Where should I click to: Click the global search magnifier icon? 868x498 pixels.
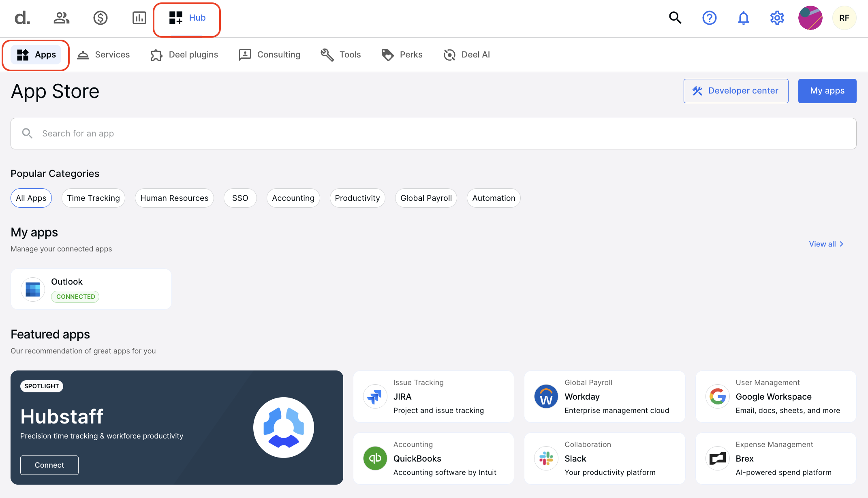click(x=675, y=18)
